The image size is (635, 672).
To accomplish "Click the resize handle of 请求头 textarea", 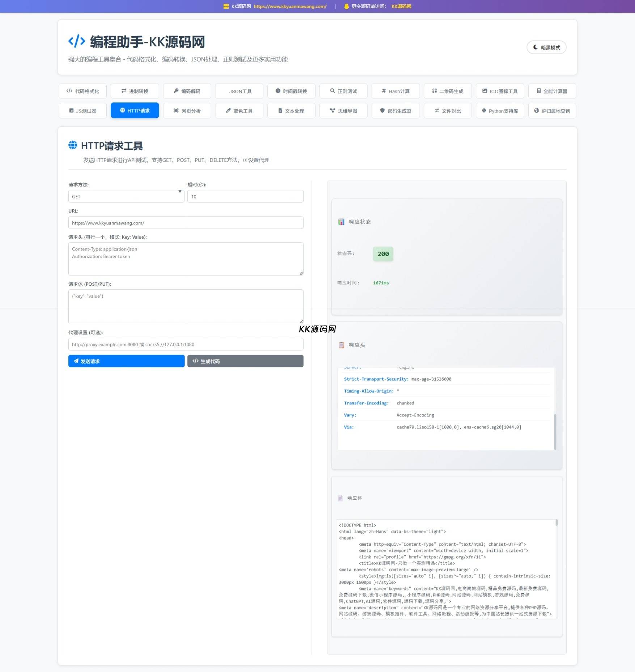I will click(x=301, y=273).
